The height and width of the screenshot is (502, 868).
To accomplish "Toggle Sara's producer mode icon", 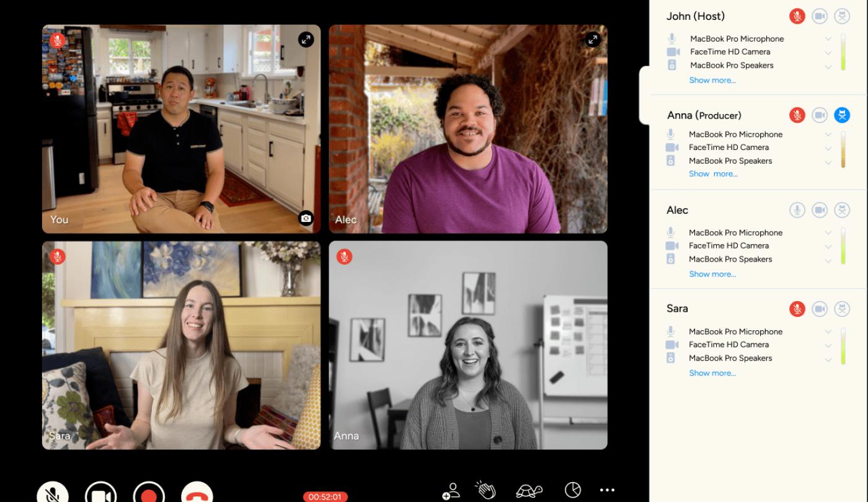I will pyautogui.click(x=842, y=308).
